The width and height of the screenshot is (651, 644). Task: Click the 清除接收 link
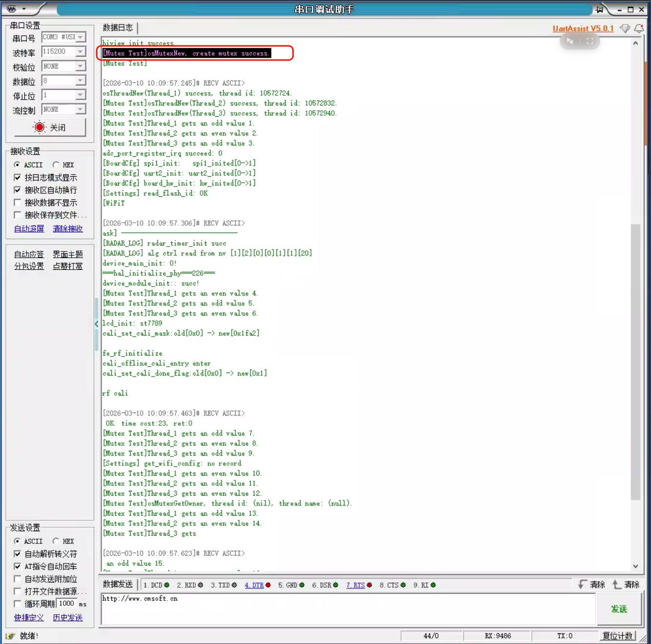click(68, 229)
